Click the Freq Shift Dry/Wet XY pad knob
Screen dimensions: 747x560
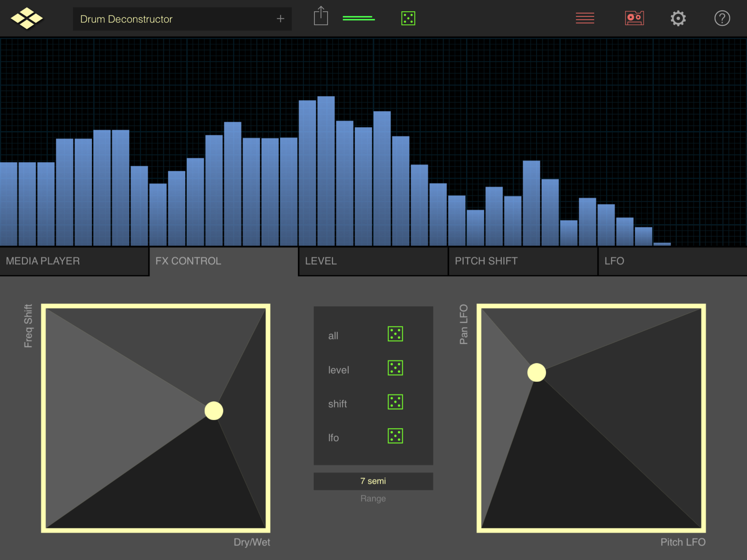pos(214,411)
